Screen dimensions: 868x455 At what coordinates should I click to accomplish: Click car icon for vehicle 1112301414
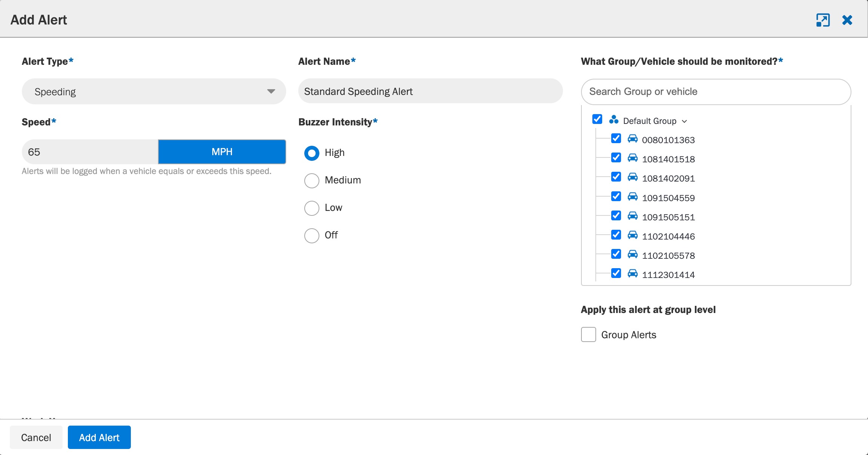(633, 273)
